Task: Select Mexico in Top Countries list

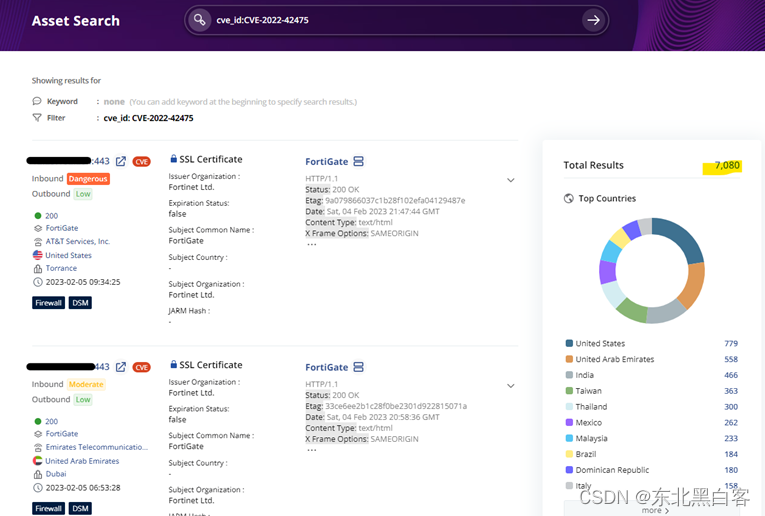Action: tap(588, 422)
